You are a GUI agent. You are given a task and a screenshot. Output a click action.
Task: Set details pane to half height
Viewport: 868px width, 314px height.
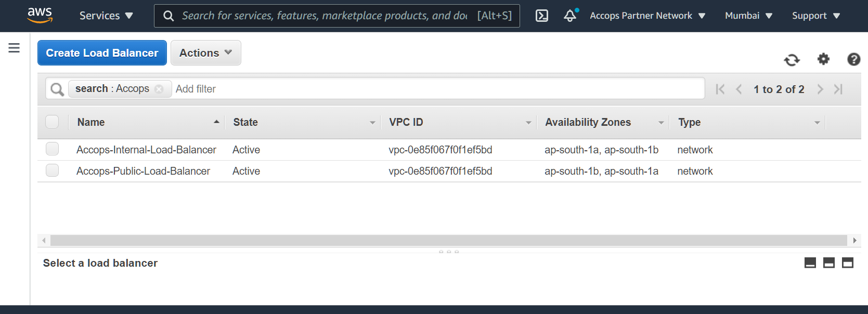[x=829, y=263]
